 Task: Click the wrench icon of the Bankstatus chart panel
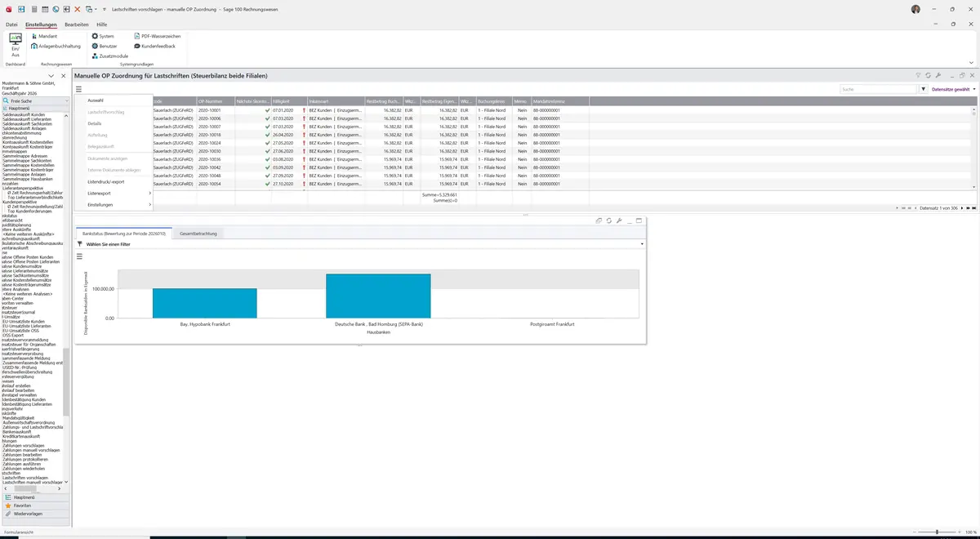click(619, 220)
